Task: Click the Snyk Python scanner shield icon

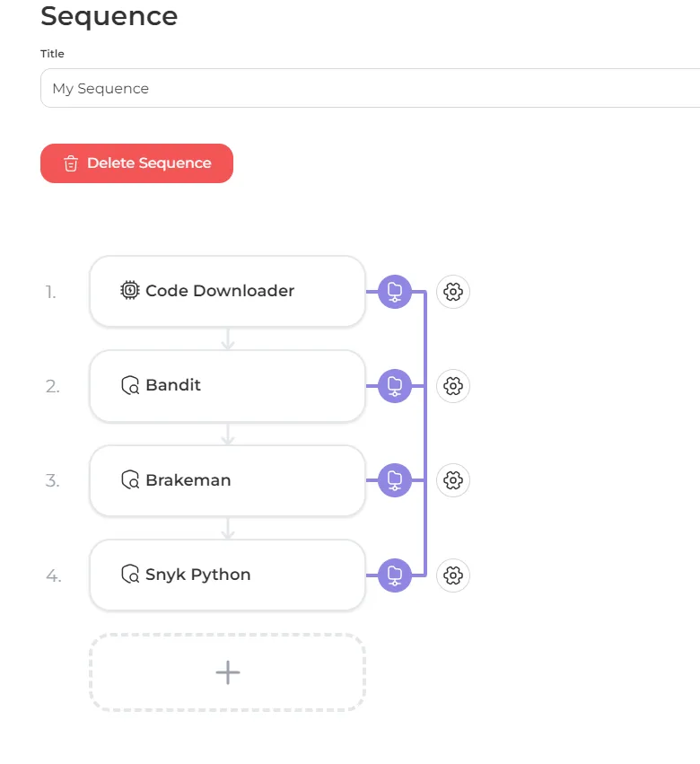Action: tap(131, 575)
